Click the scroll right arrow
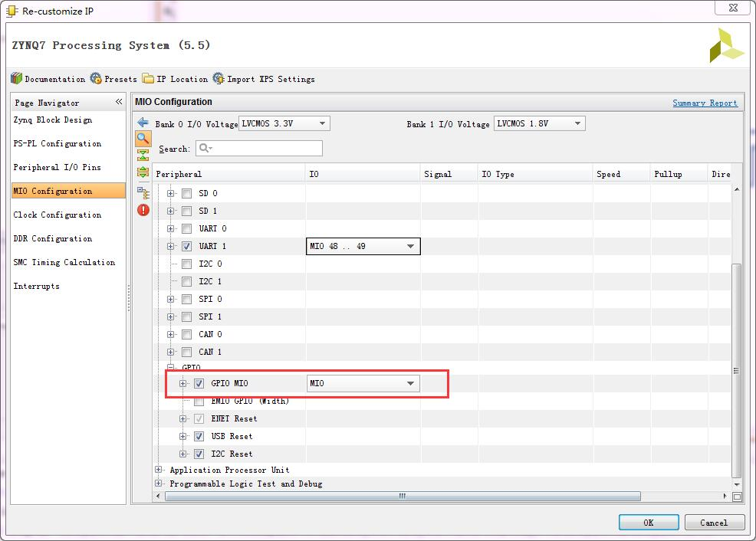 725,497
